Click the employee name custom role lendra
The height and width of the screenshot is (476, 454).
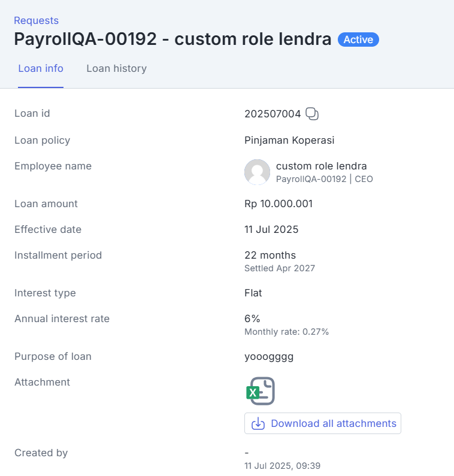(x=321, y=166)
